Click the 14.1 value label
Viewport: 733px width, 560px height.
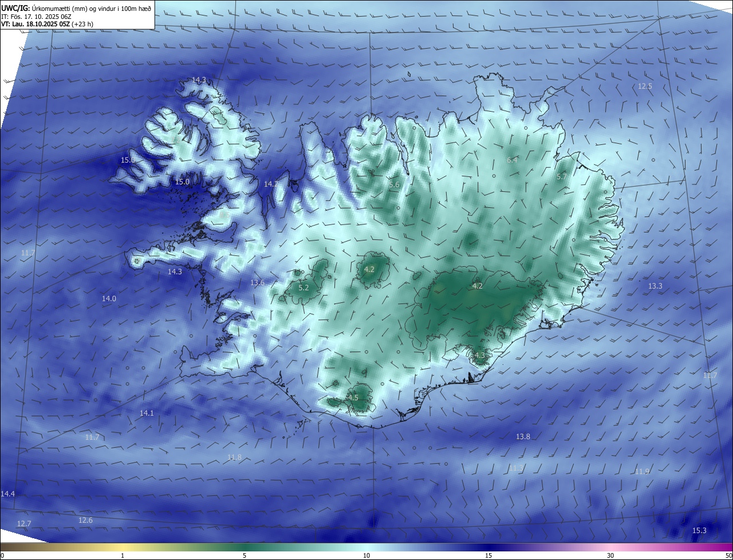click(147, 413)
